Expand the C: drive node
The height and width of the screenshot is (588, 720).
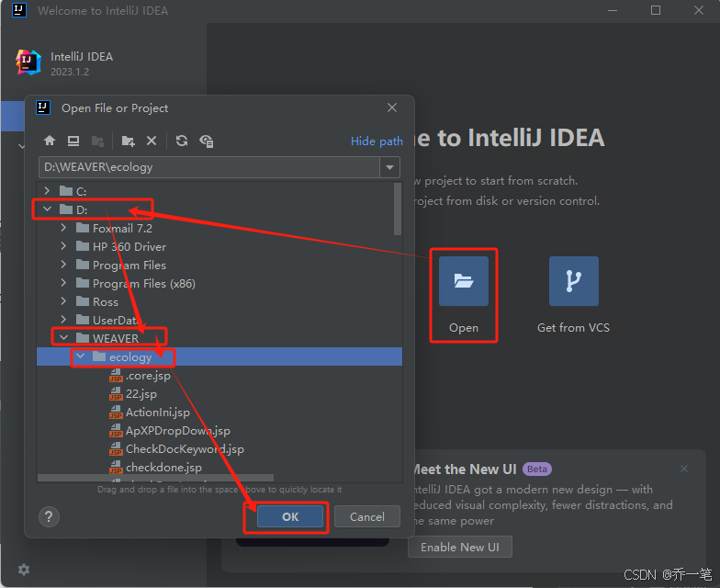point(47,191)
